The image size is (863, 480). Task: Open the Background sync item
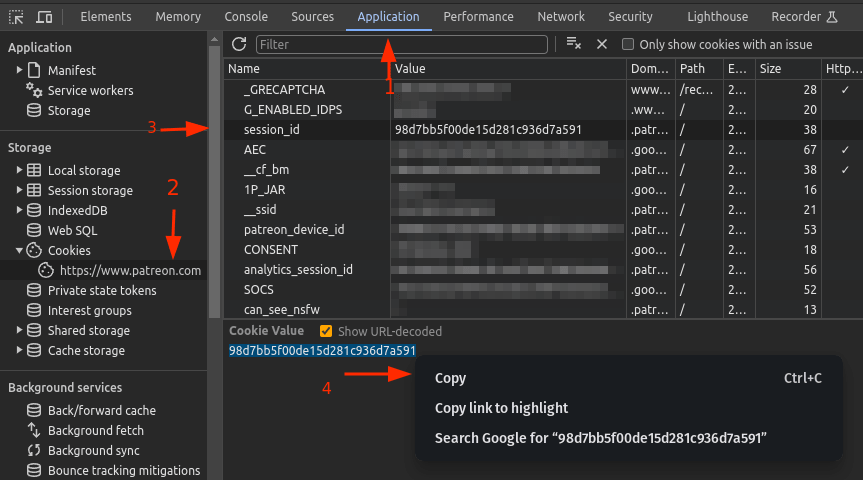95,451
